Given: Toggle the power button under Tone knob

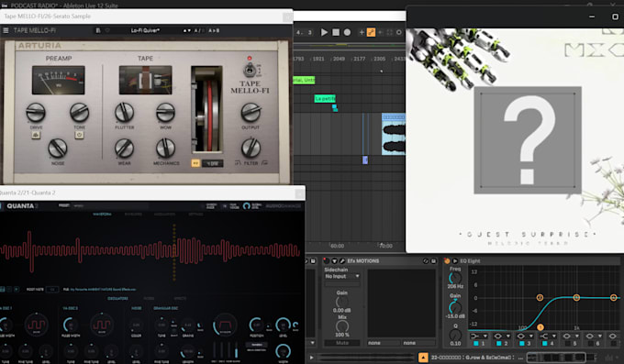Looking at the screenshot, I should [x=79, y=136].
